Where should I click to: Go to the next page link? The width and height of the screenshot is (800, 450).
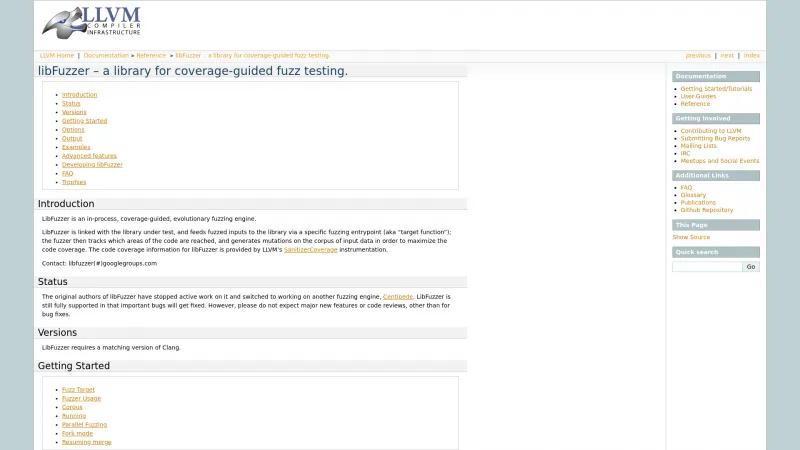[x=727, y=56]
